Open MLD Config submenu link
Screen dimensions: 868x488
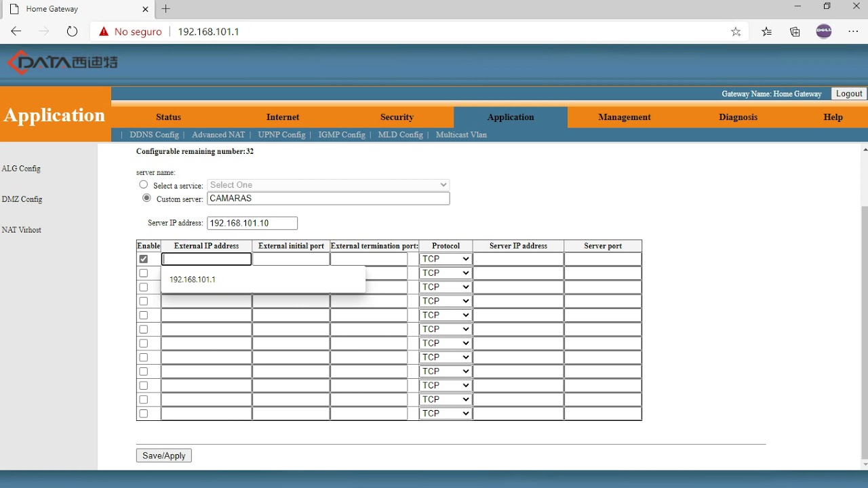[x=400, y=135]
